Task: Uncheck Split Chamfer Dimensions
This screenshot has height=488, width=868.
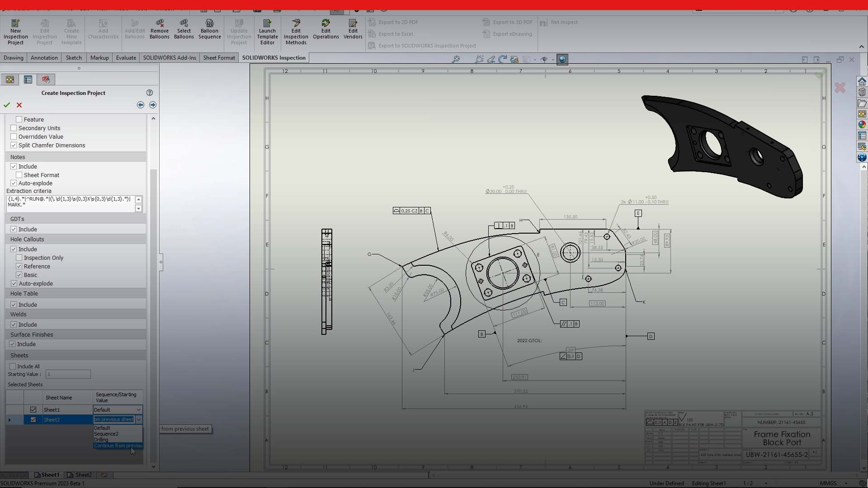Action: tap(14, 145)
